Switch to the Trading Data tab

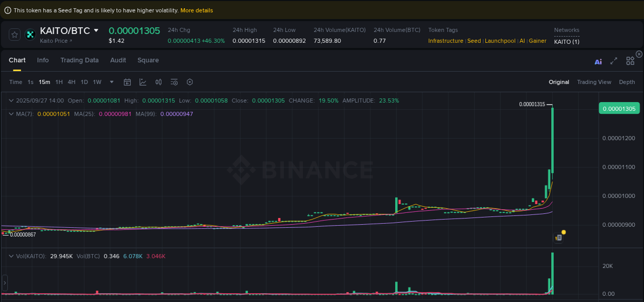click(79, 60)
